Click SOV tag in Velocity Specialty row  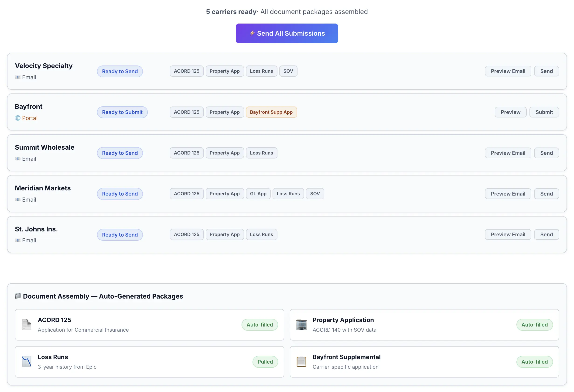click(288, 71)
